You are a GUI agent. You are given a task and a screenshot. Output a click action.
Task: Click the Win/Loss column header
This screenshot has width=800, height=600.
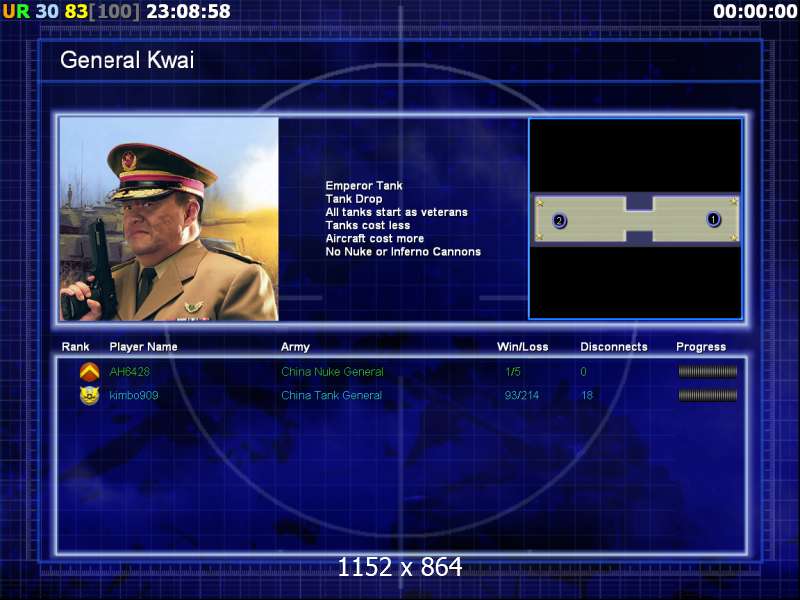click(x=522, y=347)
